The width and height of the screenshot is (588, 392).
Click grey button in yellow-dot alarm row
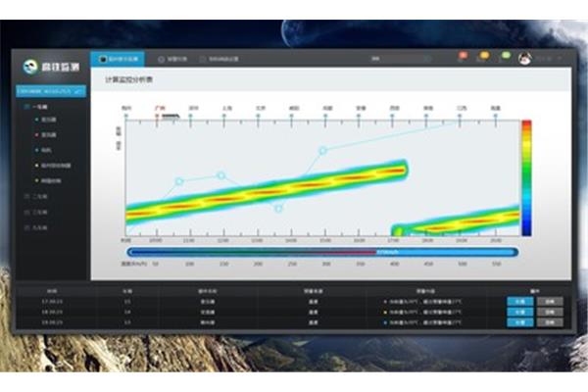(x=550, y=312)
